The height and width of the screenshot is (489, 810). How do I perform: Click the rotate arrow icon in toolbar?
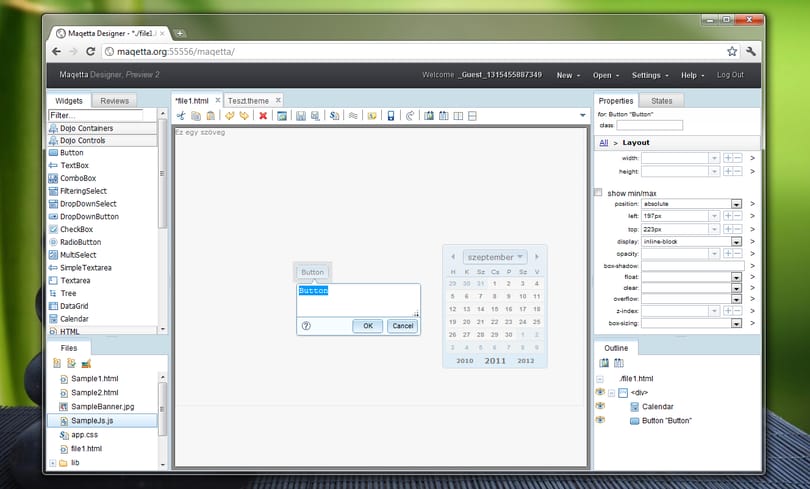point(410,116)
